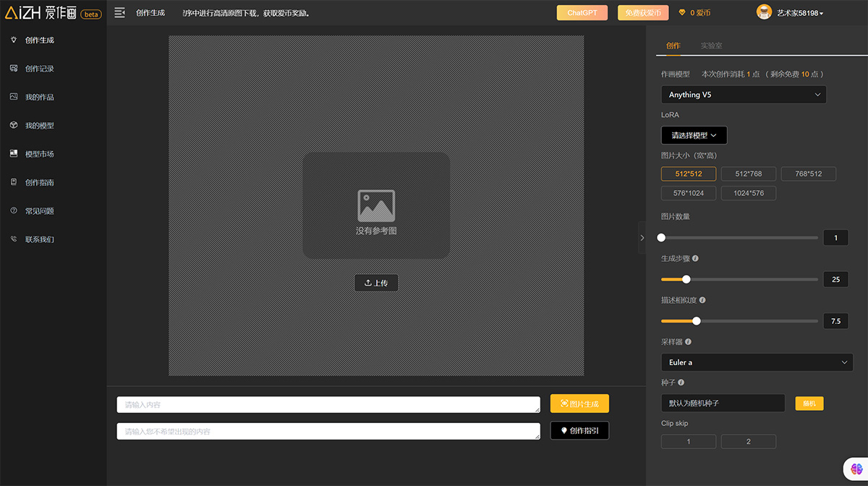Click the lightbulb icon for 创作生成
Screen dimensions: 868x486
point(13,40)
